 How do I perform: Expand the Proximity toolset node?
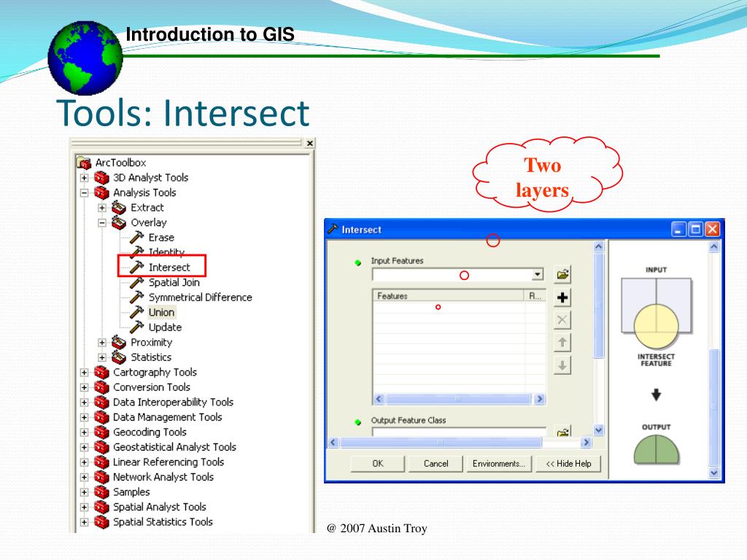click(102, 343)
